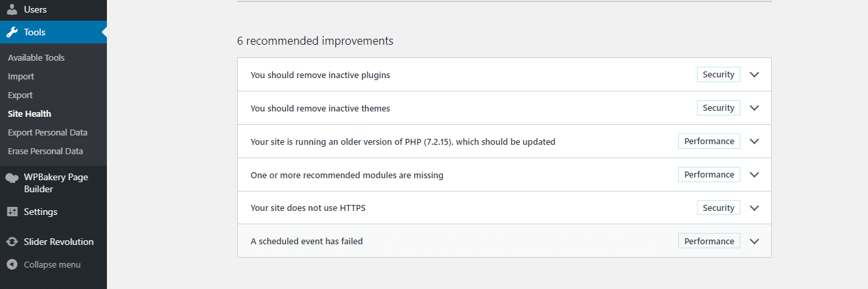The height and width of the screenshot is (289, 868).
Task: Expand the missing modules chevron
Action: pos(754,175)
